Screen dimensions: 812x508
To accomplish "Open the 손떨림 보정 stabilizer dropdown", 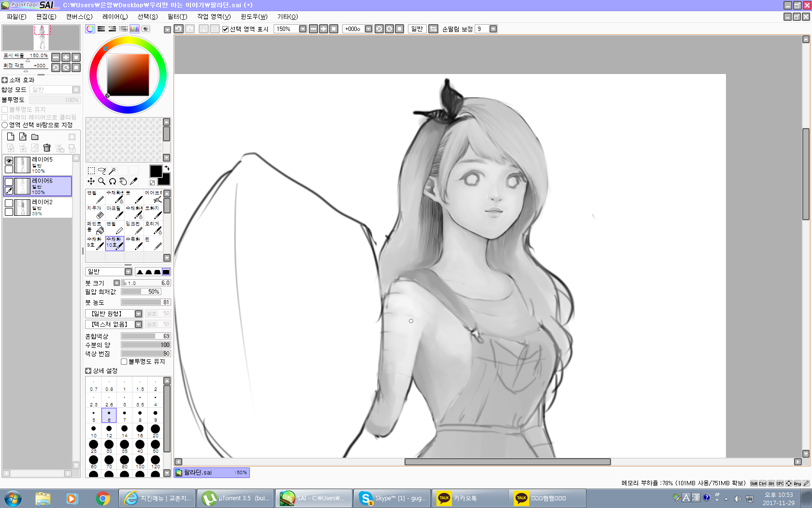I will click(x=493, y=29).
